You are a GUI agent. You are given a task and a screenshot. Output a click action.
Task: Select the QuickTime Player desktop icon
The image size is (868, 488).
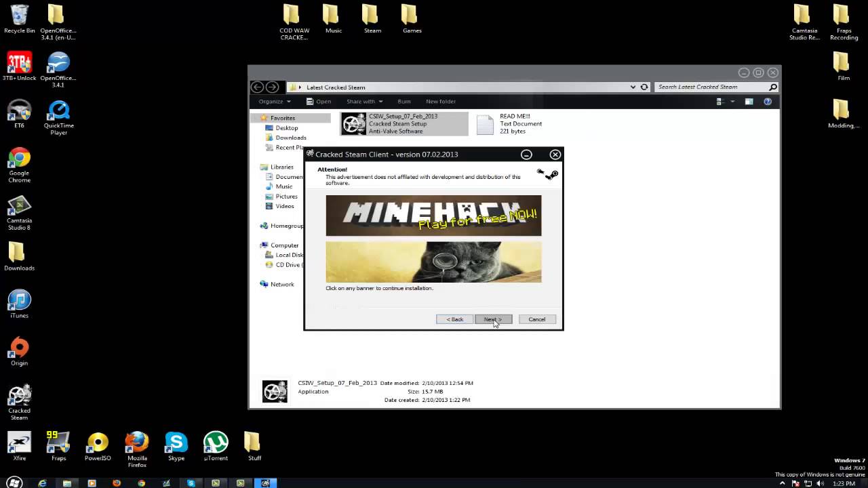click(x=59, y=118)
